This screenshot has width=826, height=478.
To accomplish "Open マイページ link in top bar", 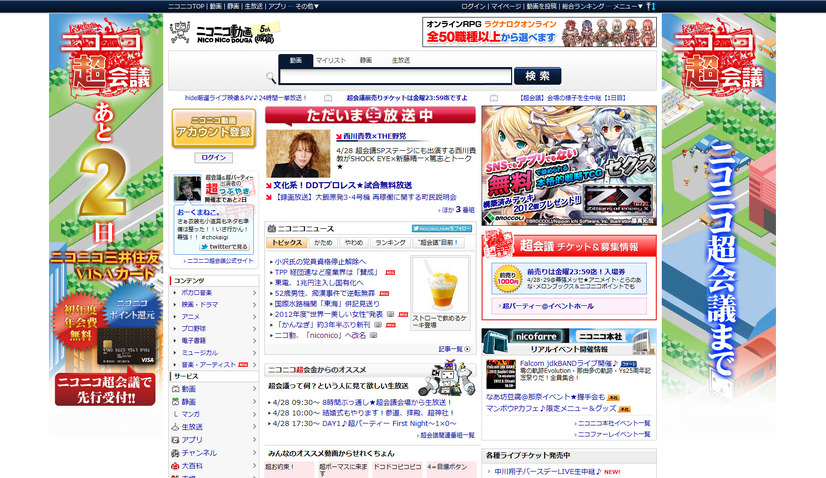I will pyautogui.click(x=506, y=6).
